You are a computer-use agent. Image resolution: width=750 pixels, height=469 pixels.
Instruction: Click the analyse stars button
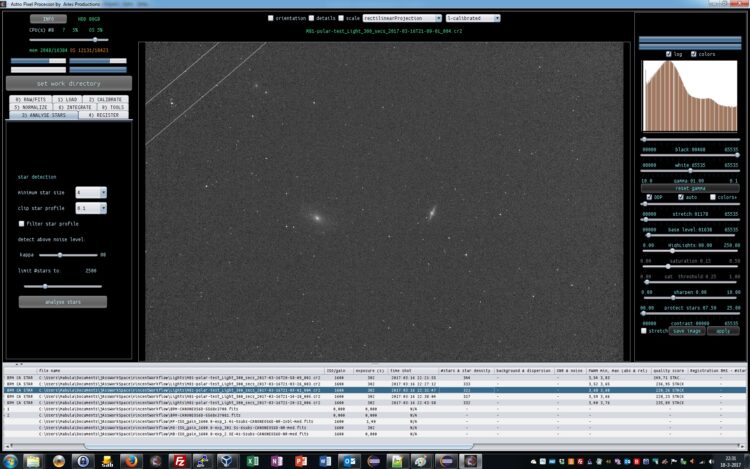[x=63, y=302]
